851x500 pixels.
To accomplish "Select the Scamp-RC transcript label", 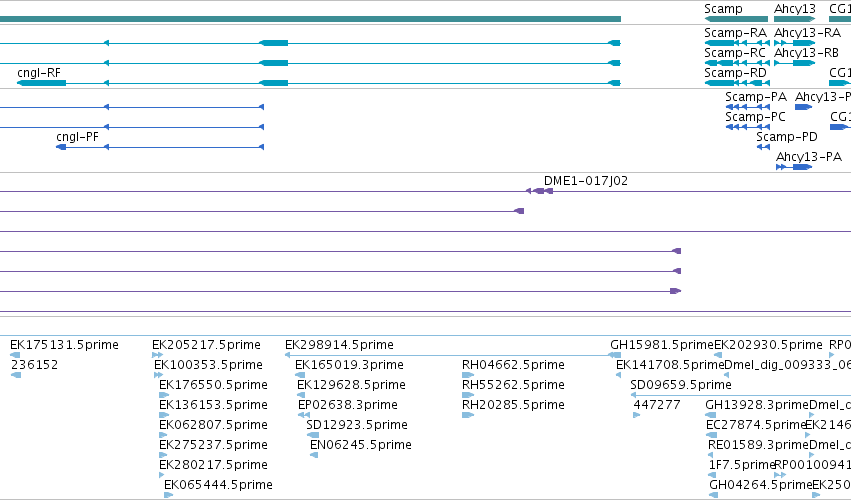I will [x=735, y=53].
